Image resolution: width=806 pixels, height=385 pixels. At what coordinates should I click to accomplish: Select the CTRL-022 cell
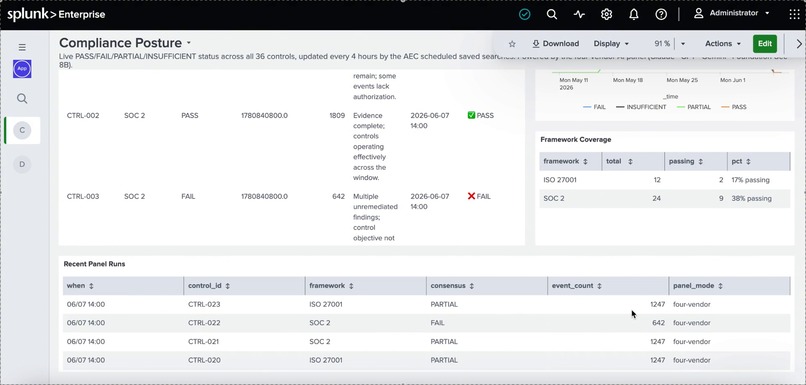click(x=204, y=323)
